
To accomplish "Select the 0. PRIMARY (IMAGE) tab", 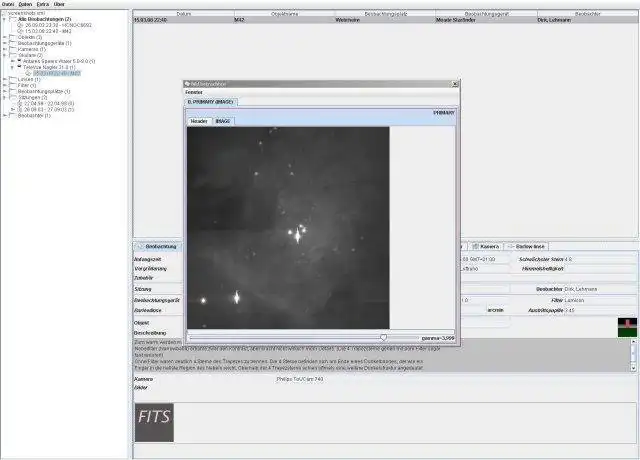I will (211, 102).
